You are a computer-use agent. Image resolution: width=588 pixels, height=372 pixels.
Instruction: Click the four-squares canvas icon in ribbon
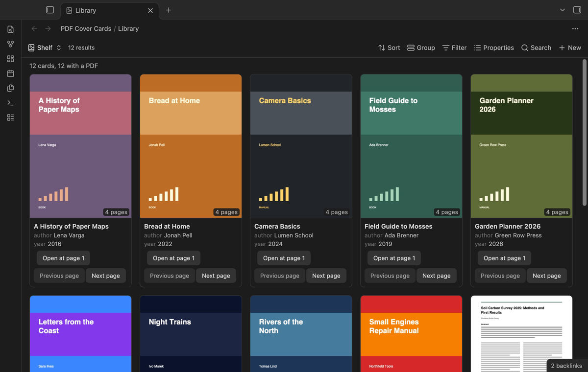(x=10, y=59)
